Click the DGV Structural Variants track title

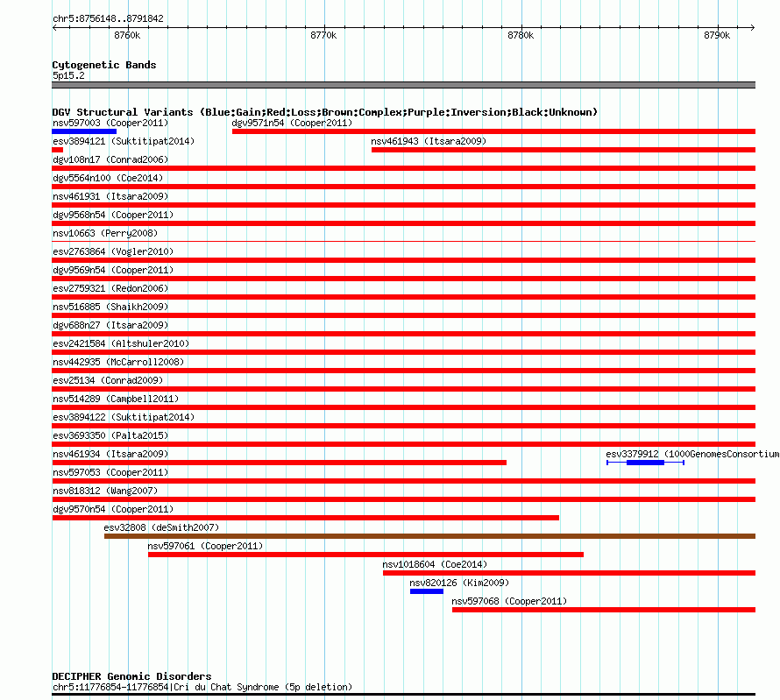click(x=325, y=112)
